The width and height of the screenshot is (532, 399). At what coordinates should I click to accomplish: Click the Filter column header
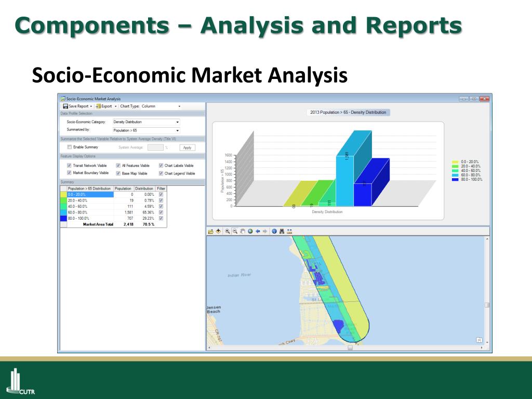tap(161, 189)
